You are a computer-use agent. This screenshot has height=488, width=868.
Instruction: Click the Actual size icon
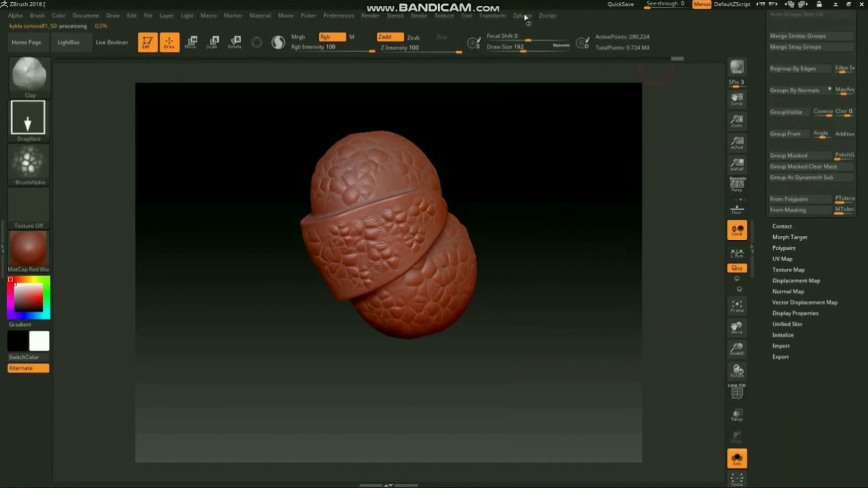pyautogui.click(x=737, y=142)
